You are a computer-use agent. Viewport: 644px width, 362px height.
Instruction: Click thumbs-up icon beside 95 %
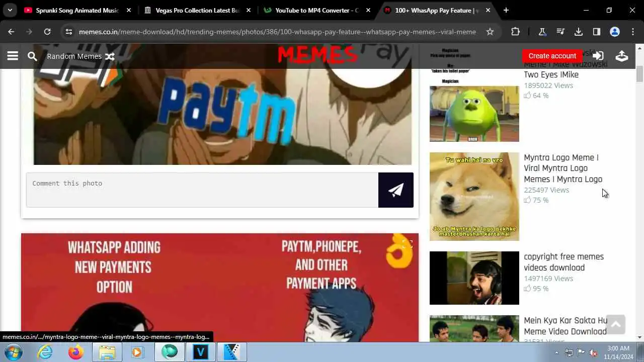(x=527, y=289)
